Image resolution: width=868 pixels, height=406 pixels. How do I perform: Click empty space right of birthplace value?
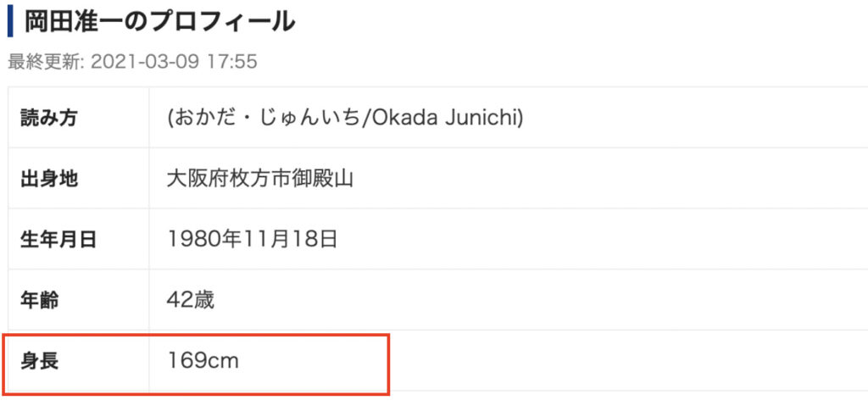pos(609,178)
